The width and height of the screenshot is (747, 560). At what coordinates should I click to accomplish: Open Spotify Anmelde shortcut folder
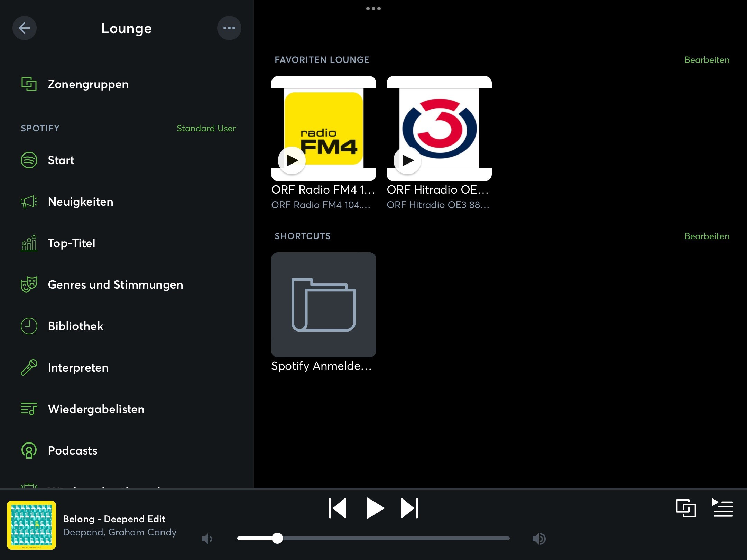pyautogui.click(x=323, y=305)
